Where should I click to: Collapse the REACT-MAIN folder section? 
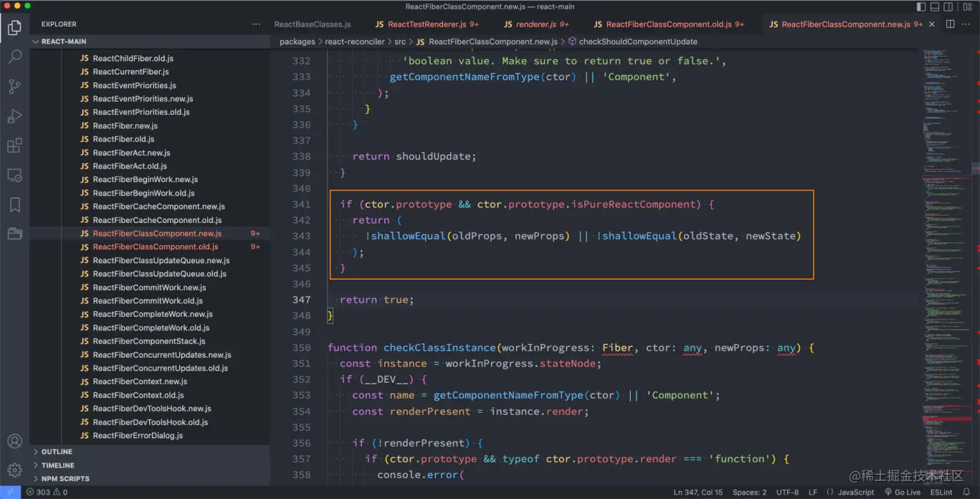[151, 42]
